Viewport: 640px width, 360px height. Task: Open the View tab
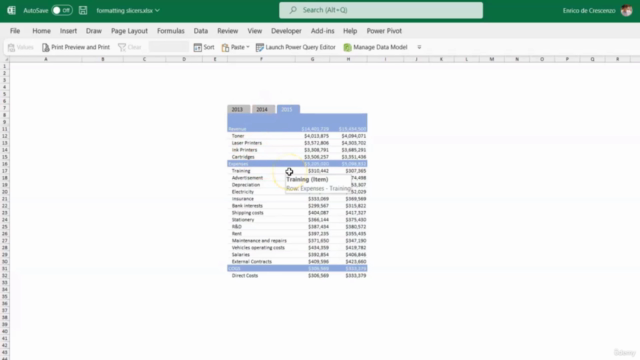(x=255, y=31)
